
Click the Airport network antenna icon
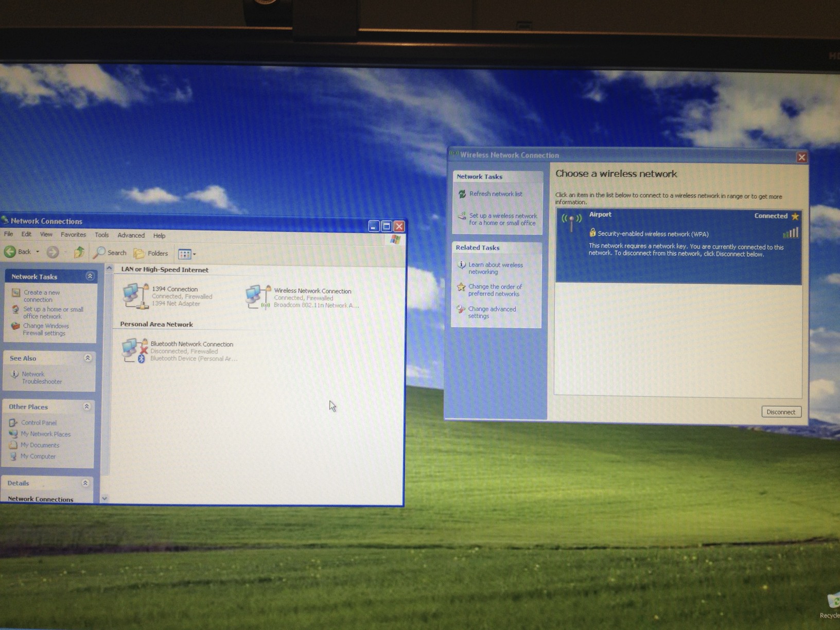click(571, 223)
